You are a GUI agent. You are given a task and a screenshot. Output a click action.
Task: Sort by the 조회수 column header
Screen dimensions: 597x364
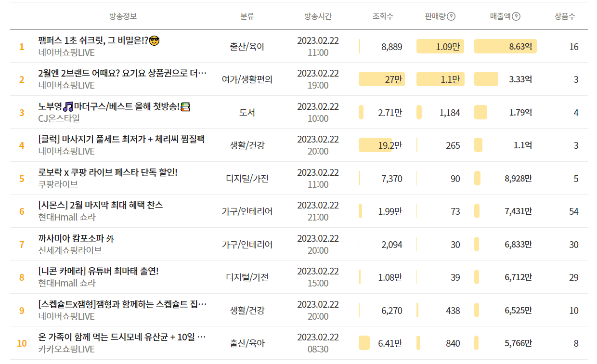click(x=383, y=16)
